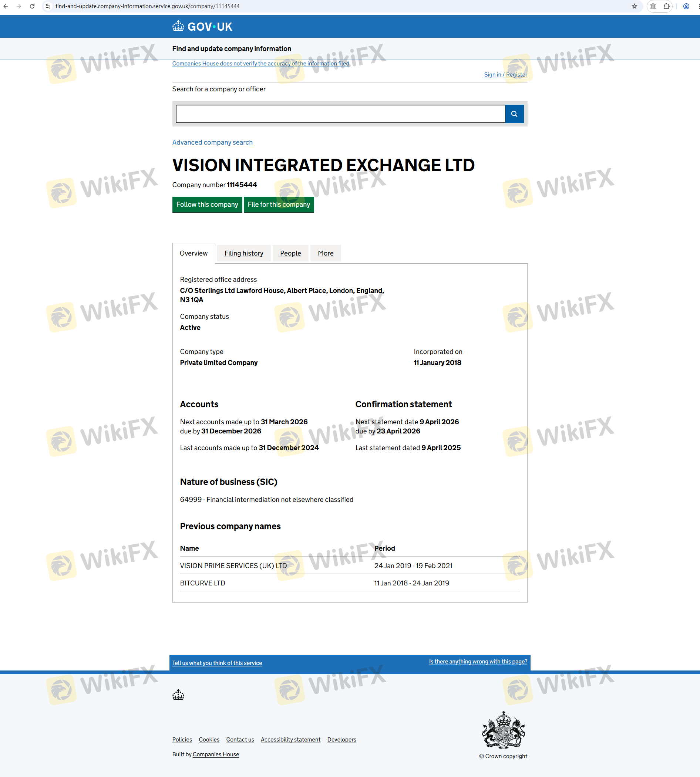Screen dimensions: 700x777
Task: Click the GOV.UK crown logo header
Action: pyautogui.click(x=202, y=27)
